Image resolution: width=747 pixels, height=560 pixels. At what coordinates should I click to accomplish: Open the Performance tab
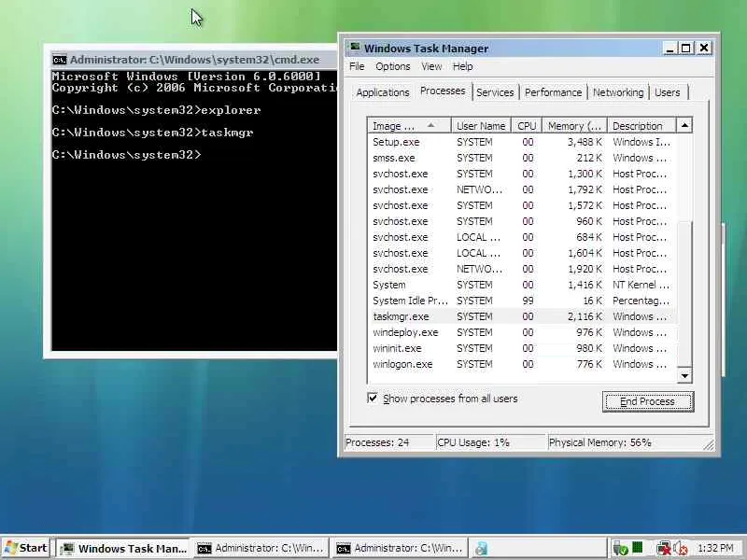coord(553,91)
